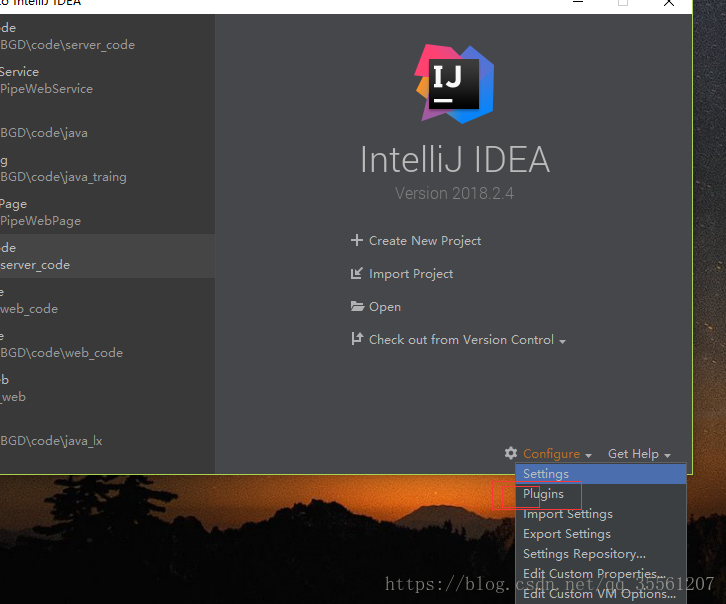Open the Get Help dropdown
This screenshot has width=726, height=604.
coord(639,454)
